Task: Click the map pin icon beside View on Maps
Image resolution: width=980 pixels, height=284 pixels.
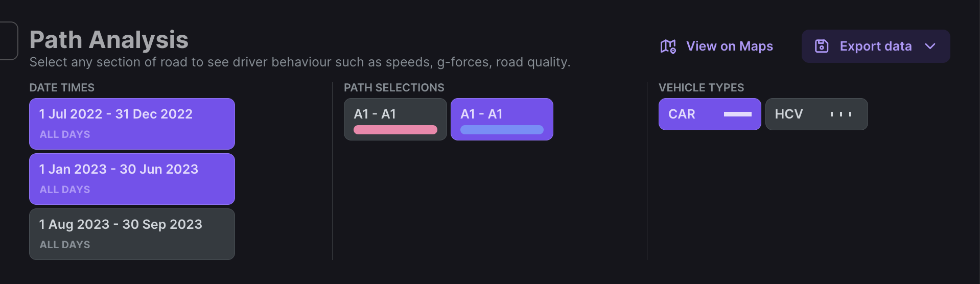Action: click(x=668, y=46)
